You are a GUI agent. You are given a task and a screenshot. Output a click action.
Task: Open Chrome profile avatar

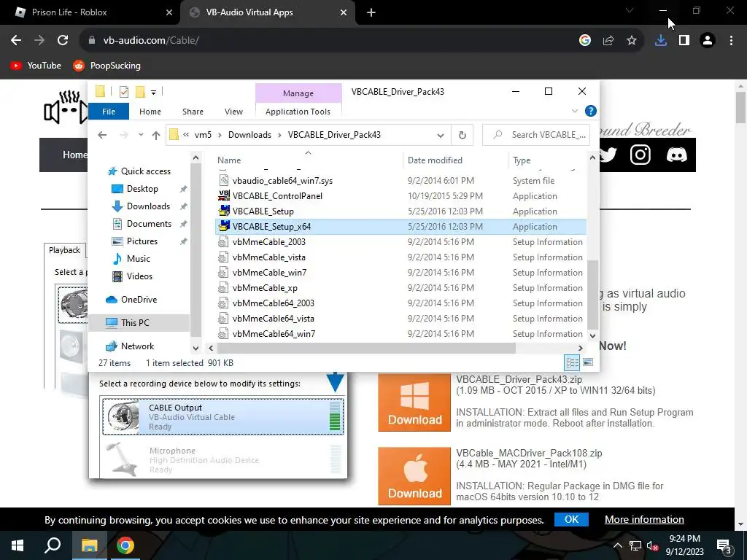[x=708, y=41]
